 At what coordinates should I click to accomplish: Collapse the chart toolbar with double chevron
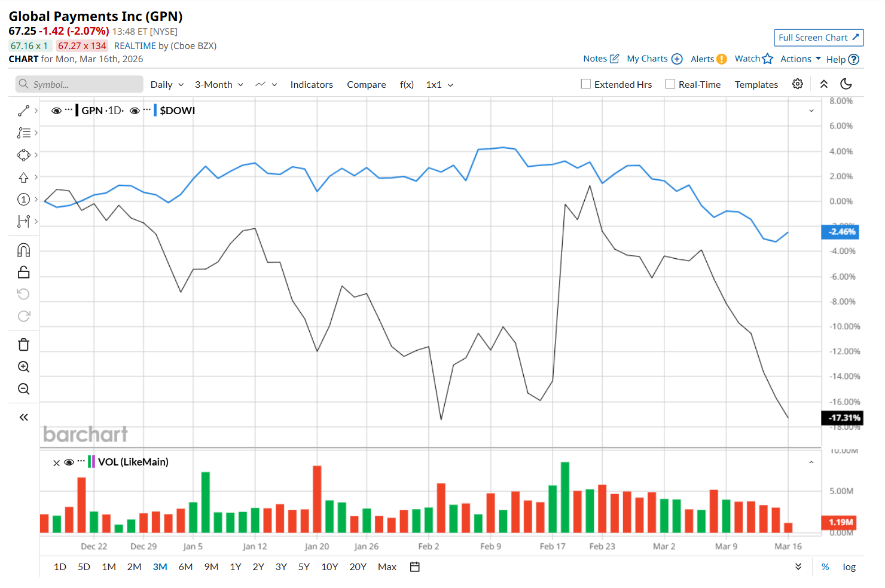pos(824,84)
